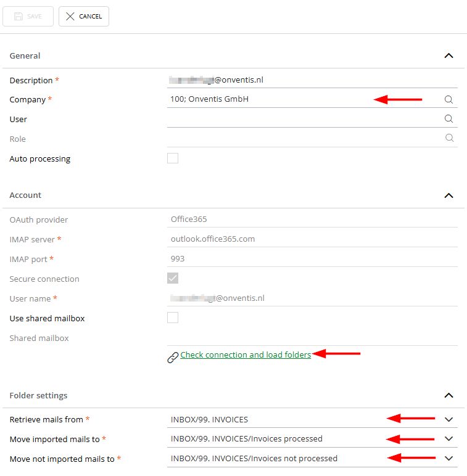Click the Company field search magnifier icon
Viewport: 467px width, 476px height.
tap(448, 99)
